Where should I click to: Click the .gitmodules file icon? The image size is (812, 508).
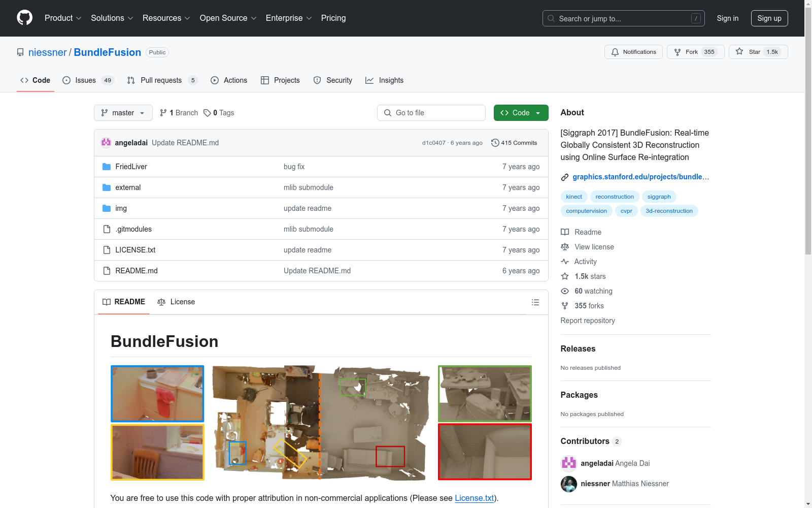click(107, 229)
